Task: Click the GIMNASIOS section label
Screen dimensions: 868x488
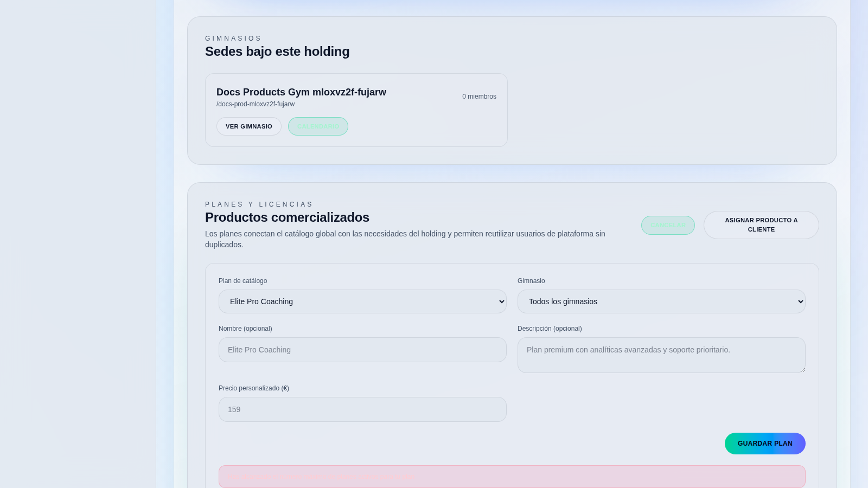Action: coord(233,38)
